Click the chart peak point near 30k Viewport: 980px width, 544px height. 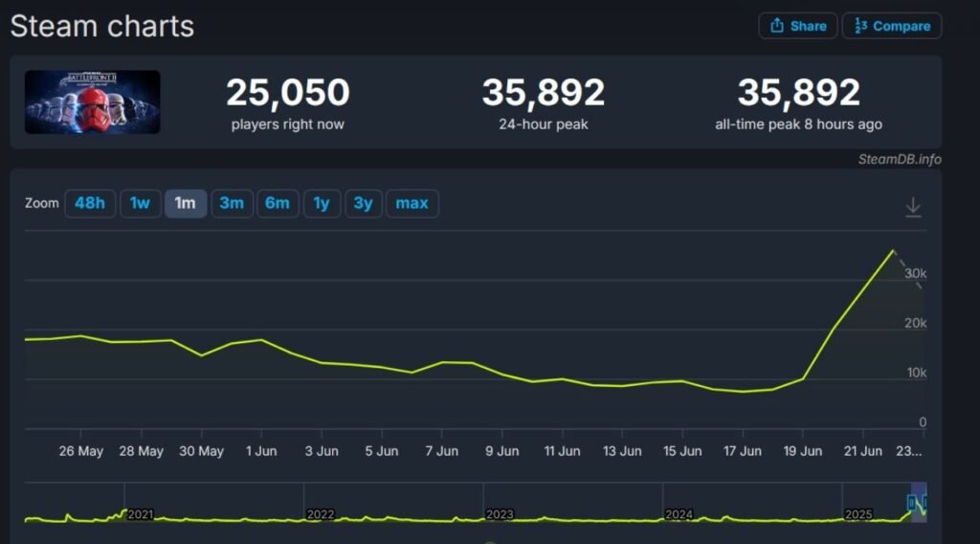pos(893,251)
